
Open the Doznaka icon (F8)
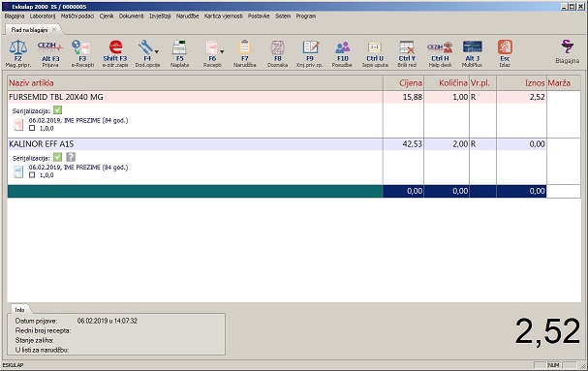[x=277, y=47]
